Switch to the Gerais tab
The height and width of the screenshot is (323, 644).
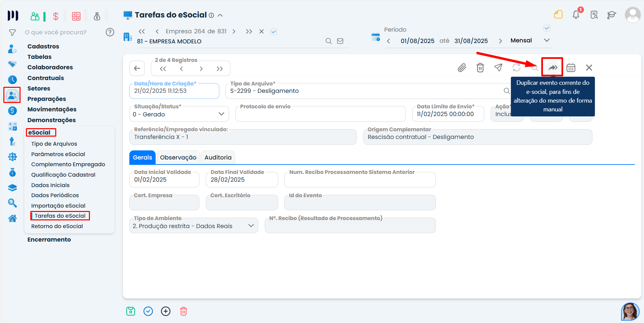click(142, 157)
